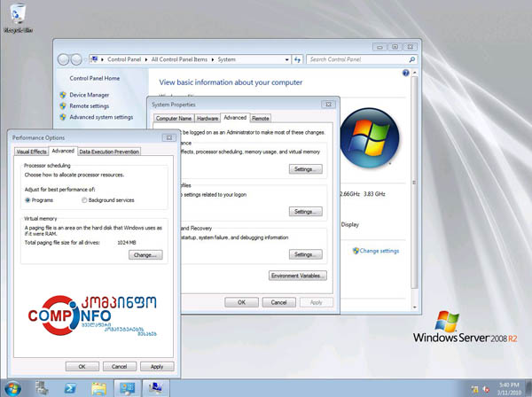This screenshot has width=532, height=397.
Task: Click the refresh button beside address bar
Action: coord(298,59)
